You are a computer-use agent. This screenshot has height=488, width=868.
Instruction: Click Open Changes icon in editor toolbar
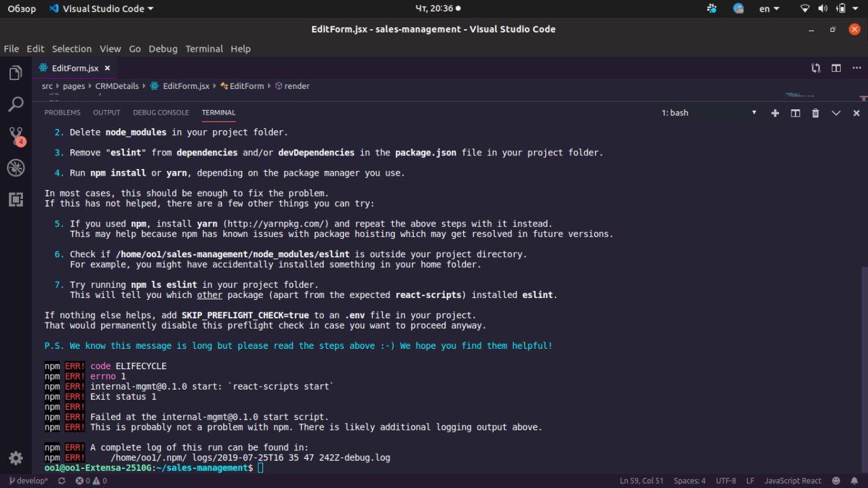[816, 68]
